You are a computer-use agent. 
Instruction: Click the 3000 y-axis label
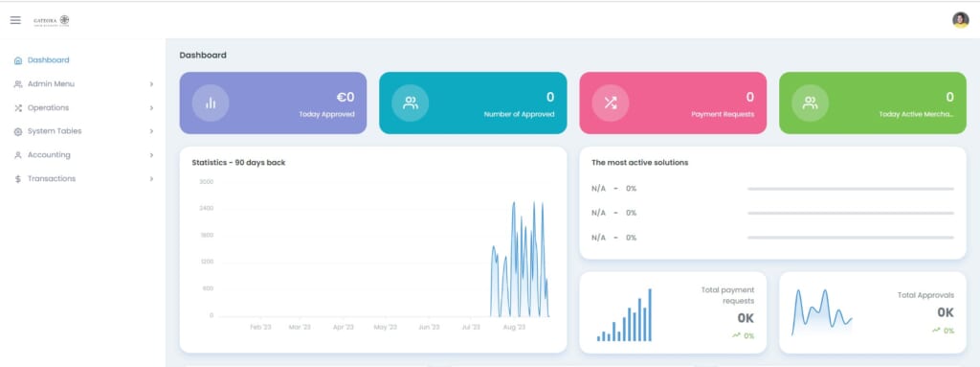coord(207,182)
